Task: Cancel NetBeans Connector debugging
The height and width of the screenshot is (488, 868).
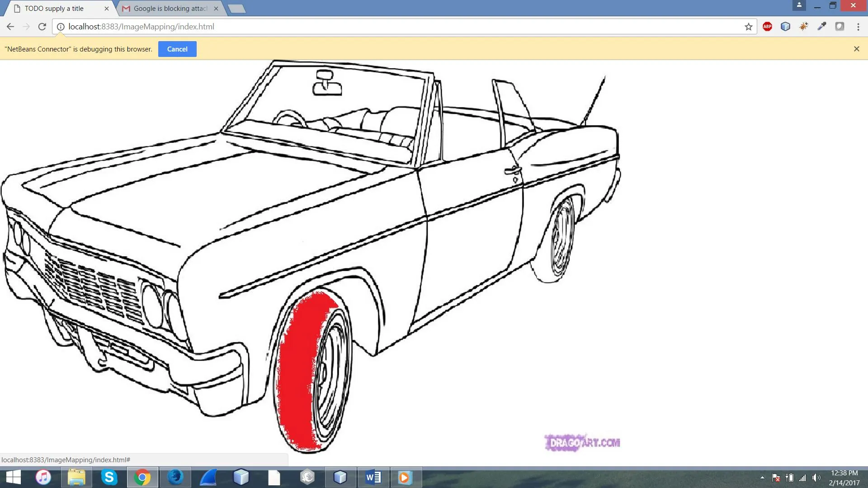Action: point(177,49)
